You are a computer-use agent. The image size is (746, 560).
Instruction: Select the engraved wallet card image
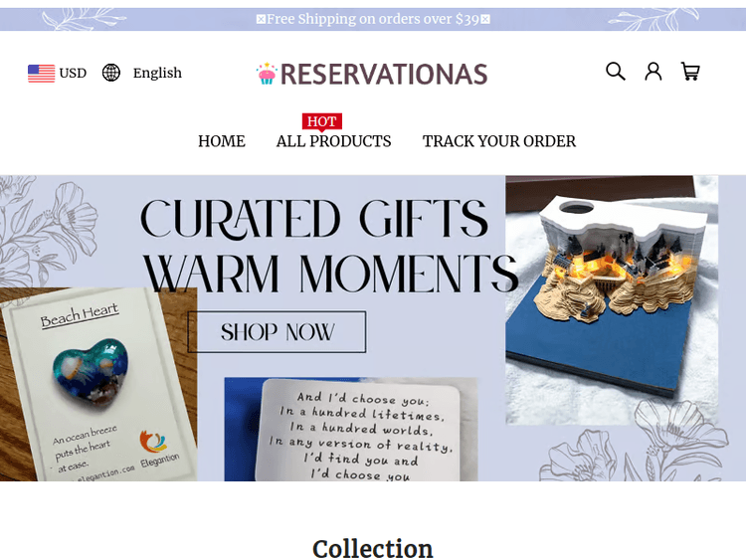click(x=351, y=429)
